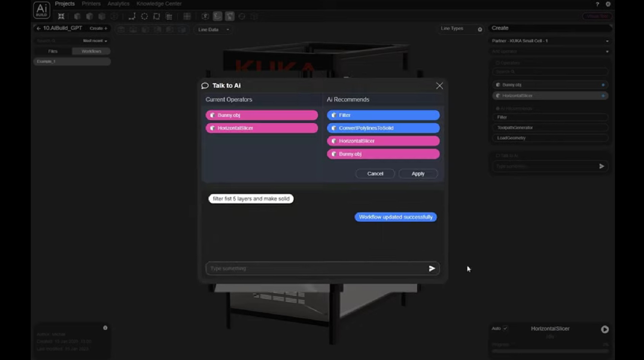Click the send arrow in Talk to AI
Screen dimensions: 644x360
[x=432, y=268]
